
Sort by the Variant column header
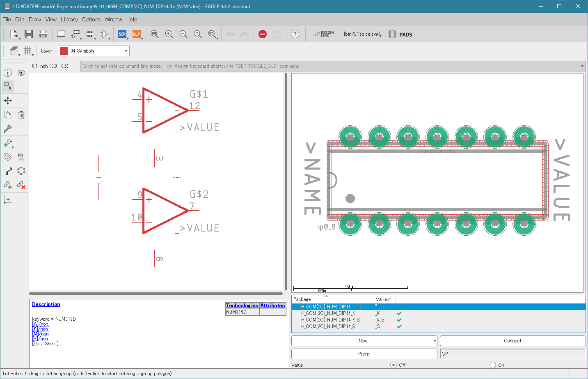tap(383, 299)
